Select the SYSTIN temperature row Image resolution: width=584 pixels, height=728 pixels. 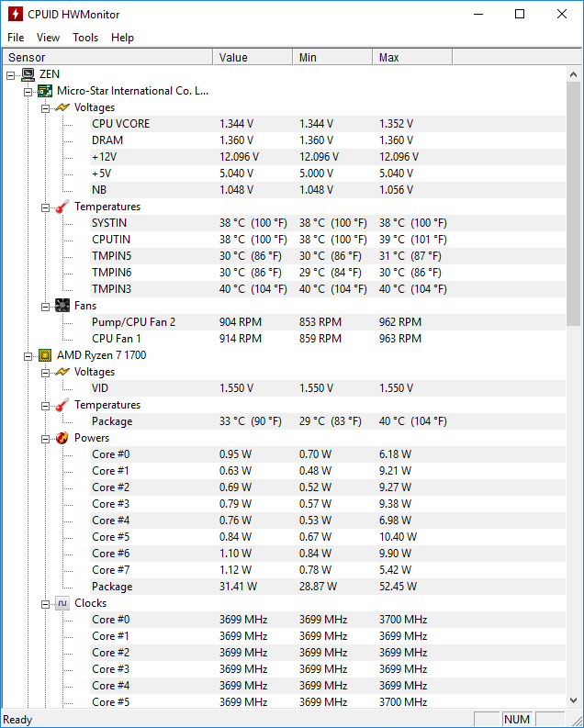pyautogui.click(x=327, y=223)
